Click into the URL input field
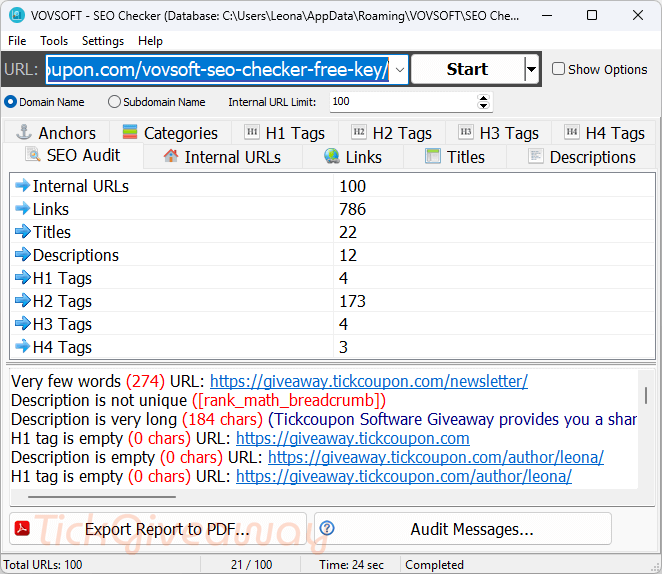662x574 pixels. [217, 69]
